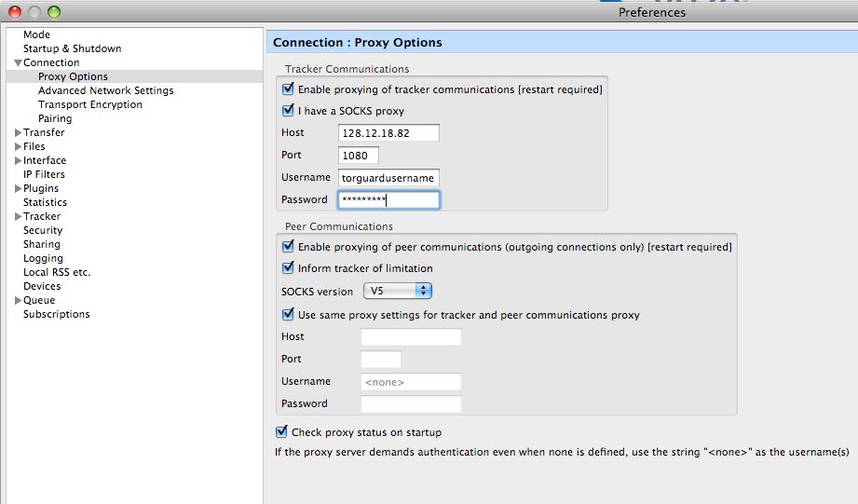Select the Connection label in tree
The image size is (858, 504).
point(51,62)
